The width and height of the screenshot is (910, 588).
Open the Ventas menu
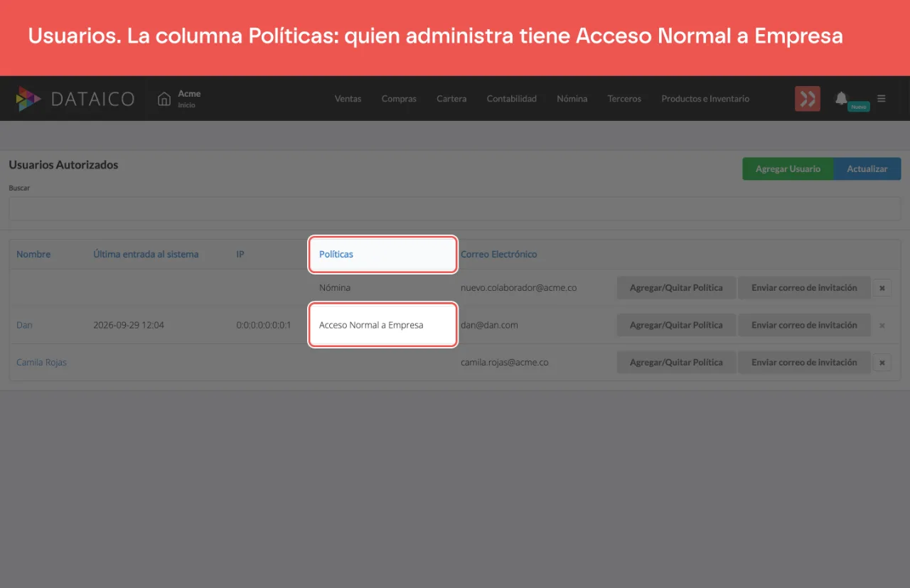tap(348, 99)
